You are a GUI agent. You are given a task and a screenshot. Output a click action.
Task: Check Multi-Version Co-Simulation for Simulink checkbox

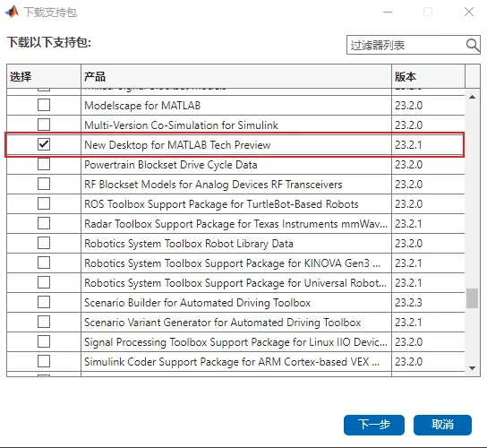(x=44, y=125)
